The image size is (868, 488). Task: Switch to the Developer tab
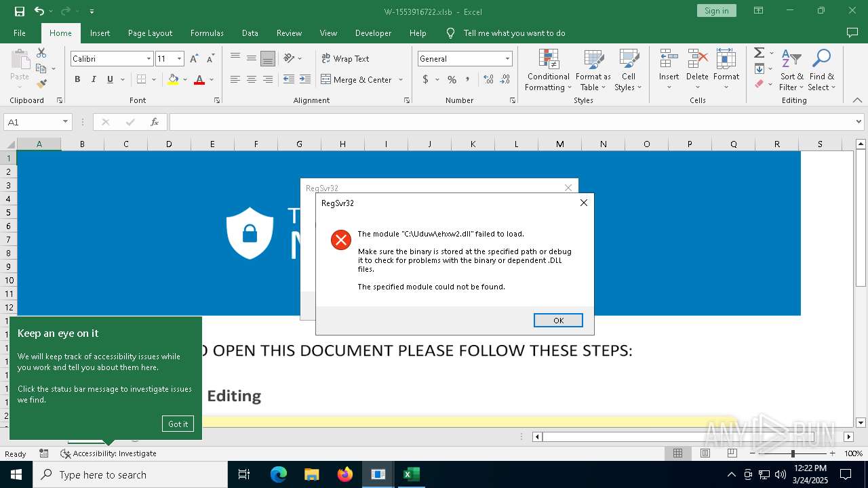[x=373, y=33]
